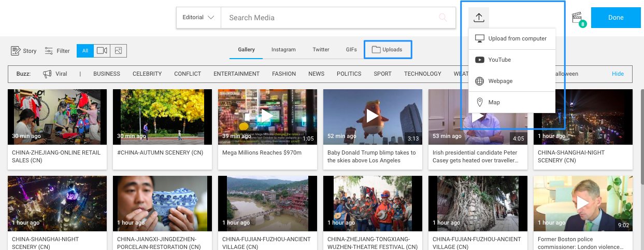Play the Mega Millions Reaches $970m video
The height and width of the screenshot is (250, 644).
[x=267, y=116]
